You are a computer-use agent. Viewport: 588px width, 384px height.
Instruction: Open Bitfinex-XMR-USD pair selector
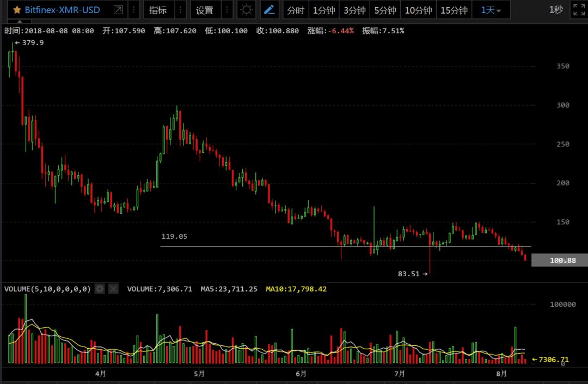(x=62, y=10)
